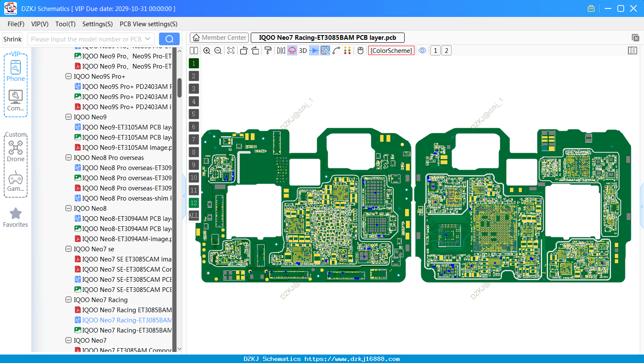Image resolution: width=644 pixels, height=363 pixels.
Task: Click the model number search field
Action: point(86,39)
